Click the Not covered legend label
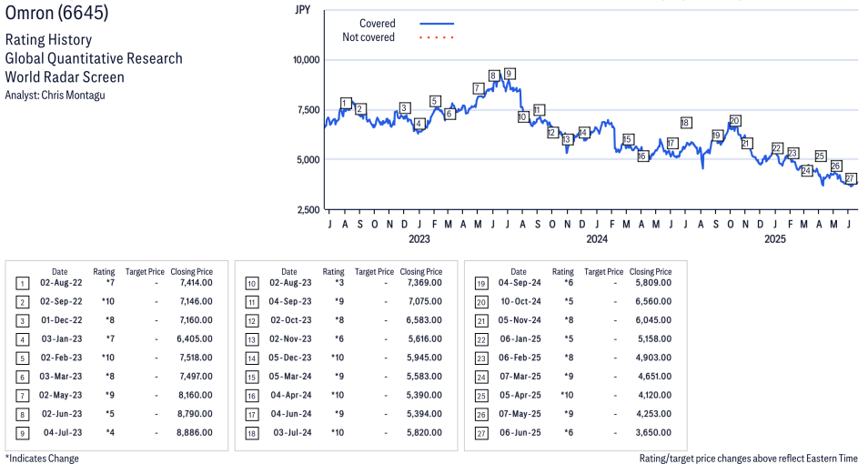868x464 pixels. point(368,37)
